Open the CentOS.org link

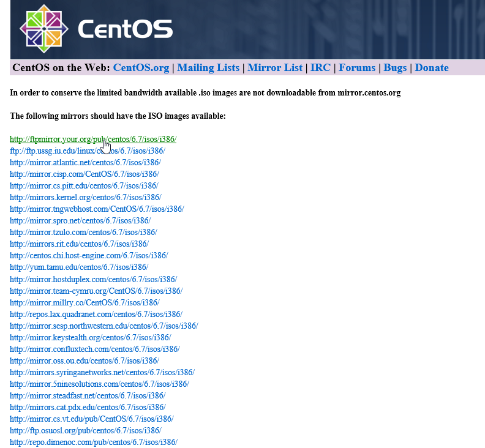[x=141, y=68]
